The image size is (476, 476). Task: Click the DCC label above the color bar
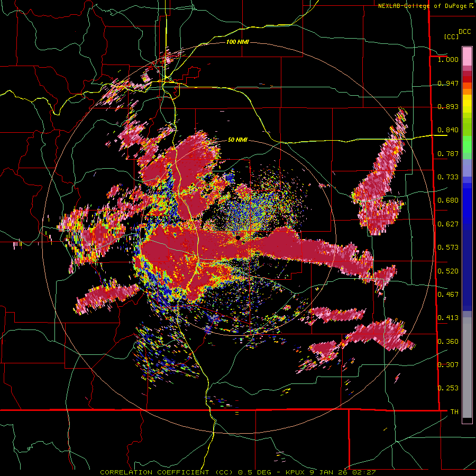(464, 32)
